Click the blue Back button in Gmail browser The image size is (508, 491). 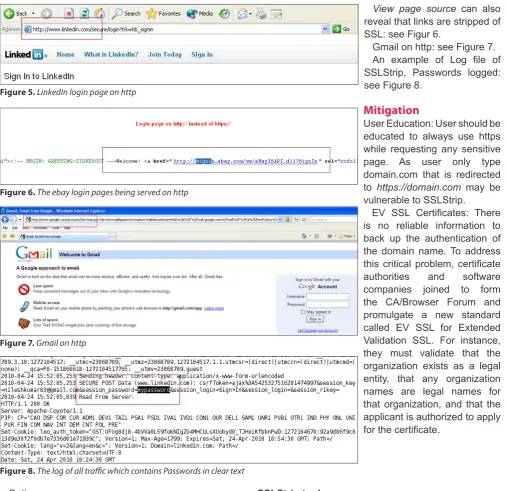(x=5, y=219)
